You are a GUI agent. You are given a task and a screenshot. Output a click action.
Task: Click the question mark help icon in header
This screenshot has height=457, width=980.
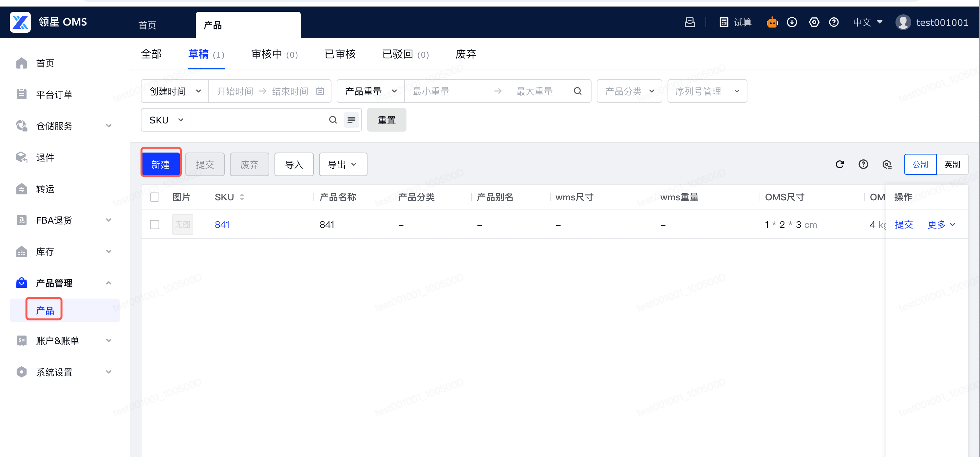coord(834,23)
